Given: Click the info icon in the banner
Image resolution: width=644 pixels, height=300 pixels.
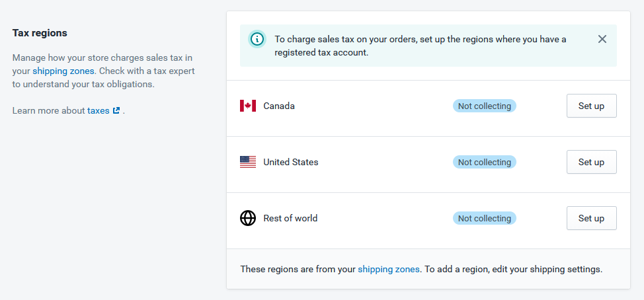Looking at the screenshot, I should [x=257, y=39].
